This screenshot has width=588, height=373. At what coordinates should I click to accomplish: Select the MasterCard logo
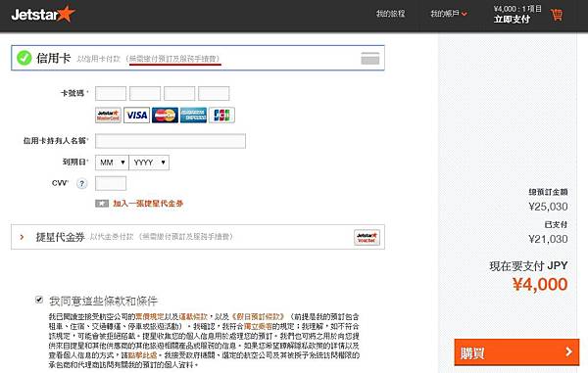point(165,116)
